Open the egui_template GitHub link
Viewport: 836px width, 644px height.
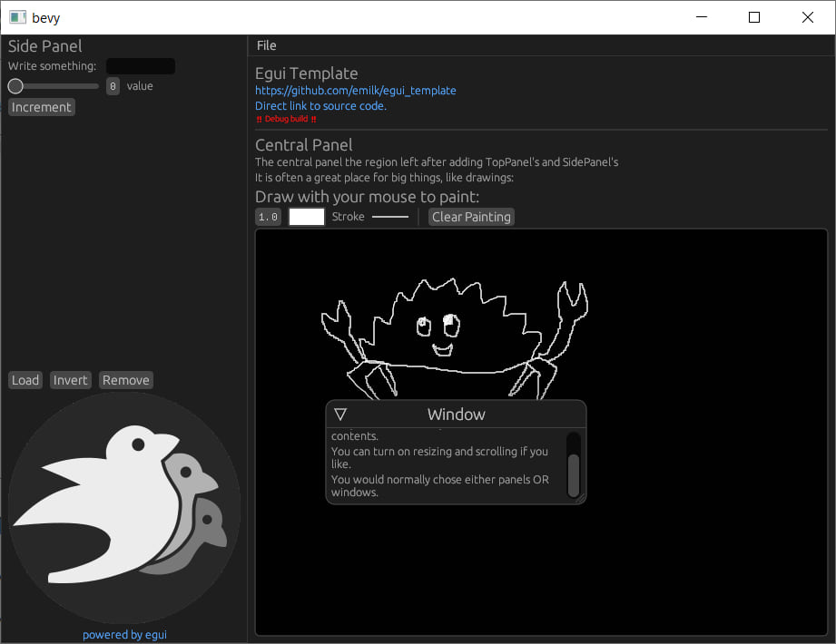tap(356, 91)
